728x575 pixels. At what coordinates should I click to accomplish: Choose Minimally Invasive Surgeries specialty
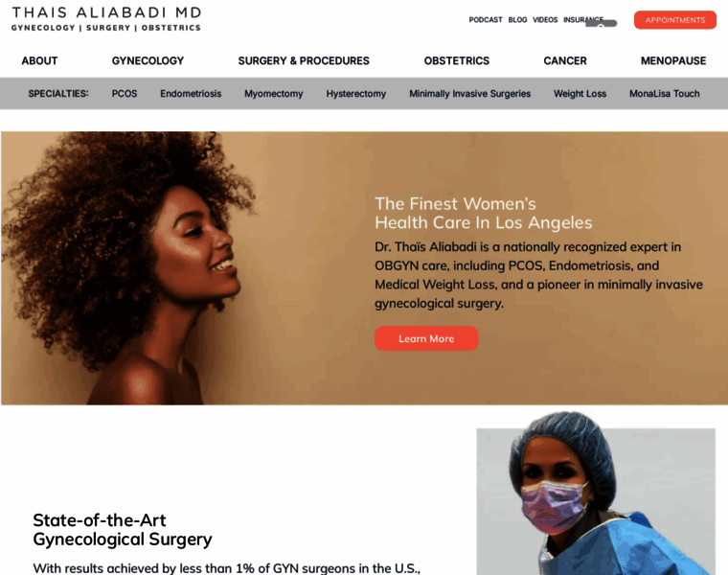[x=470, y=94]
